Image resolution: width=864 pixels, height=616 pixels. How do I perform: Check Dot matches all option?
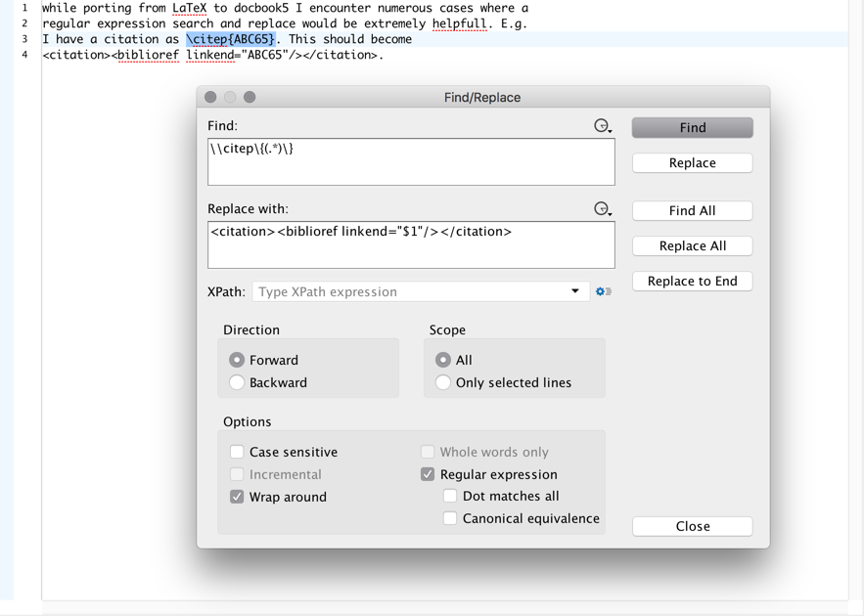tap(450, 496)
